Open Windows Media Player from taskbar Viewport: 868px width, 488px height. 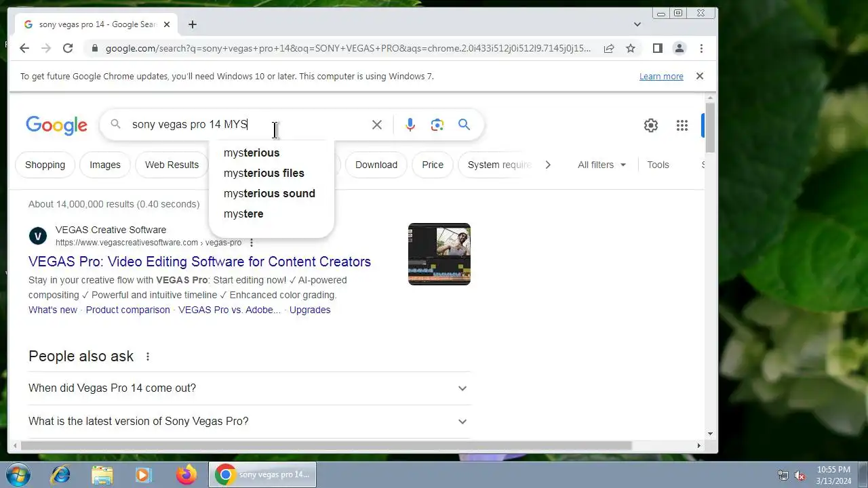143,474
